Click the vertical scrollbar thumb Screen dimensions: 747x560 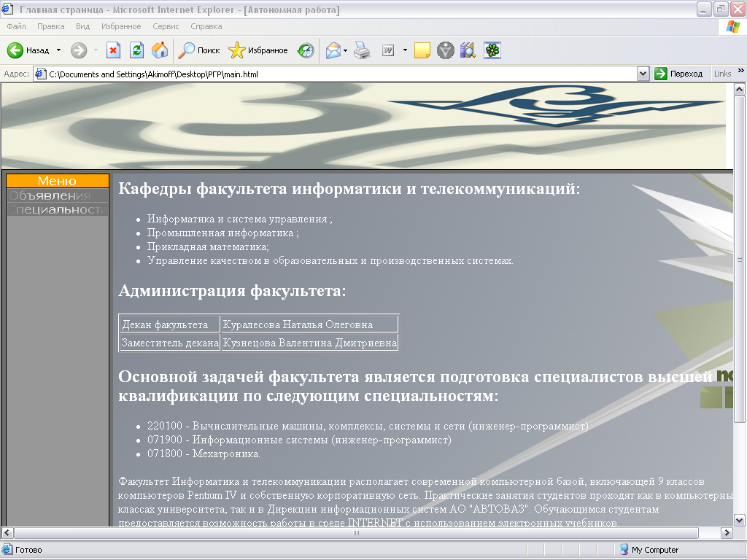pos(740,259)
